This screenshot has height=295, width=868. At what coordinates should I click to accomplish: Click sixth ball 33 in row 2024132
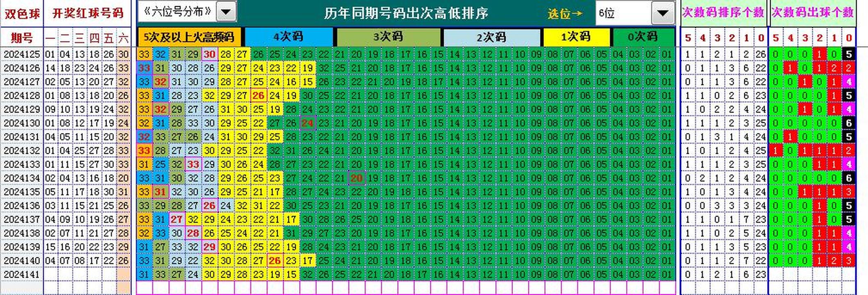pyautogui.click(x=123, y=150)
